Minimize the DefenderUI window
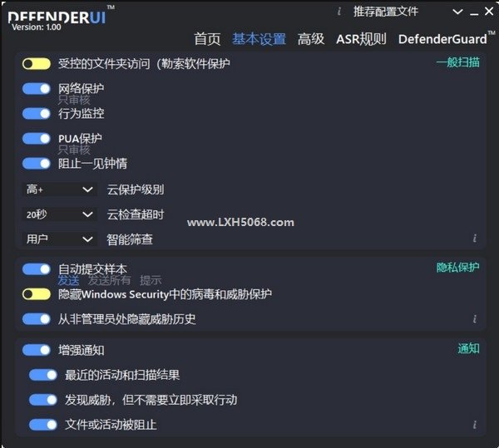Image resolution: width=499 pixels, height=448 pixels. point(474,12)
